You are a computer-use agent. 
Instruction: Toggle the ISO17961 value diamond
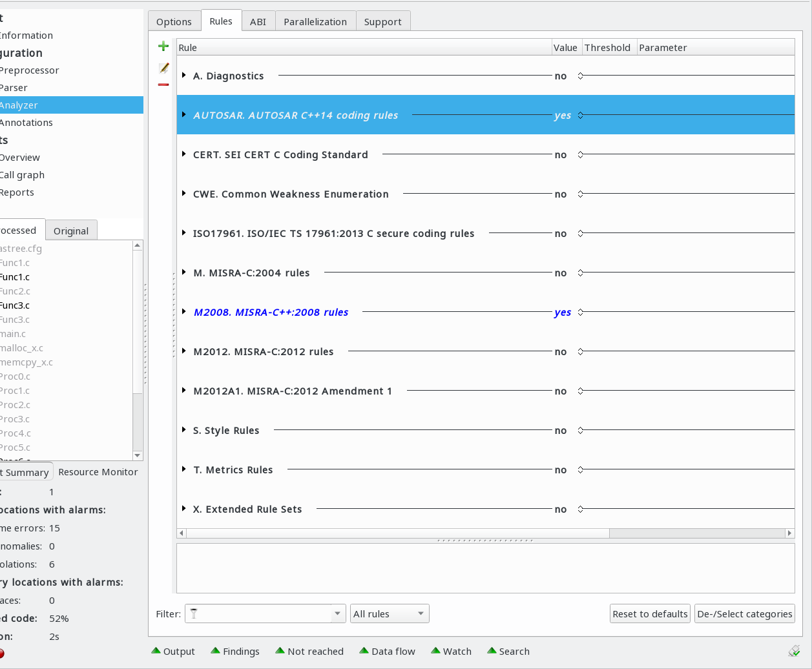pyautogui.click(x=580, y=233)
